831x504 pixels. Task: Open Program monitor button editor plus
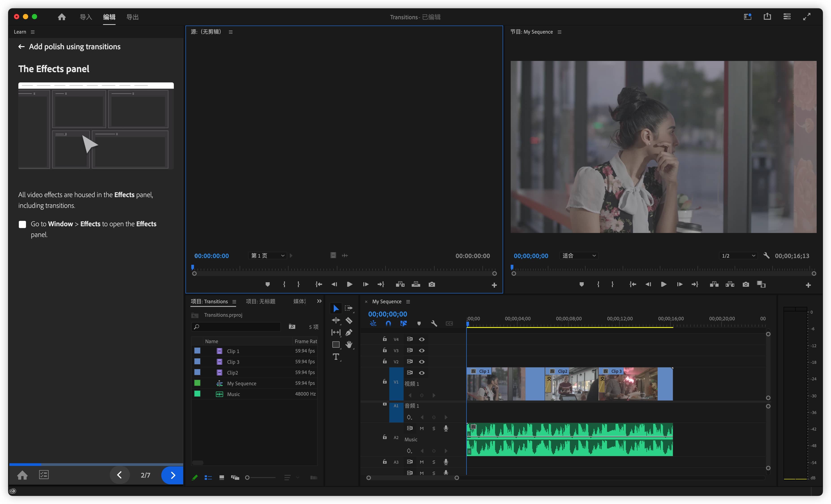point(808,285)
